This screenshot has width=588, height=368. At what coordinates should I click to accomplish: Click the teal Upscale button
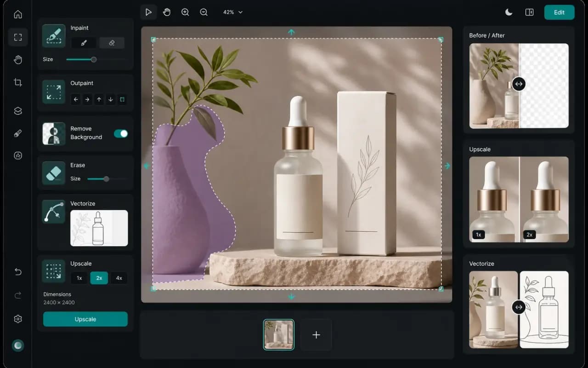(85, 319)
